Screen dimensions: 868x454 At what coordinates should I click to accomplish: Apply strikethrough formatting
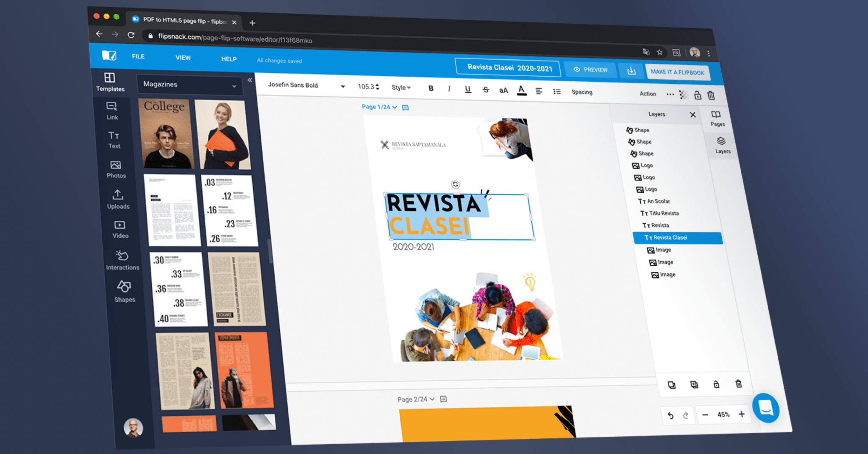[486, 89]
